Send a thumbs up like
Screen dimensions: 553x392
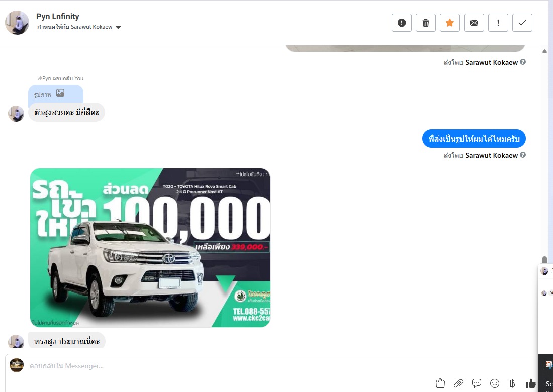tap(530, 383)
